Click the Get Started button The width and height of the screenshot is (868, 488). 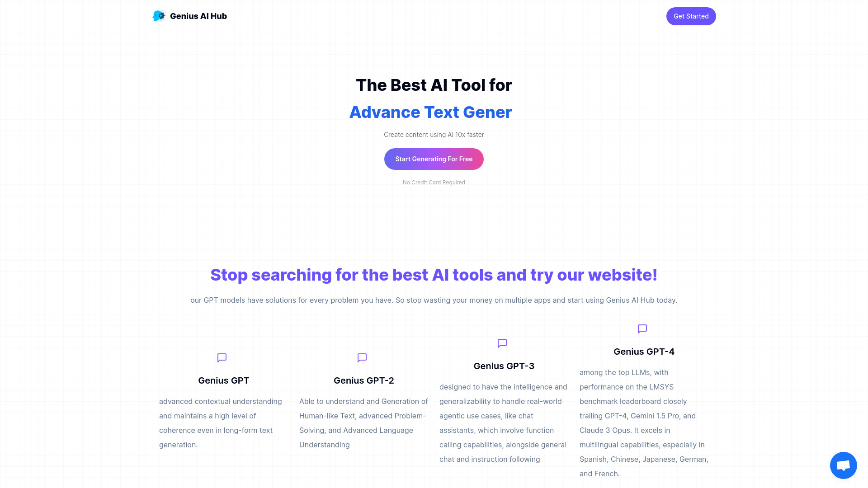click(691, 16)
